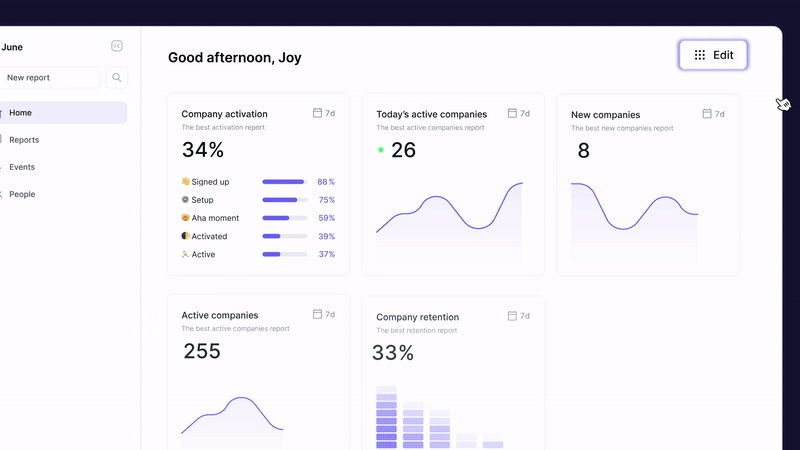
Task: Click the 75% Setup percentage
Action: tap(327, 200)
